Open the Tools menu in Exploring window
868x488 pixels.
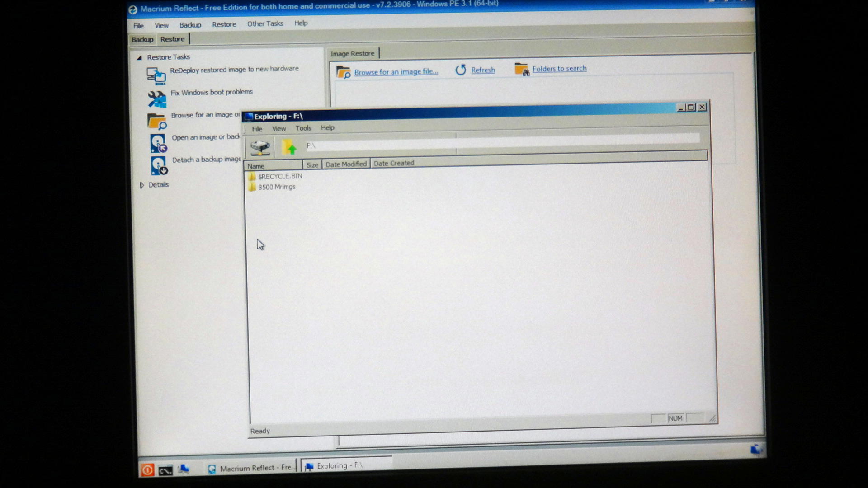tap(303, 128)
